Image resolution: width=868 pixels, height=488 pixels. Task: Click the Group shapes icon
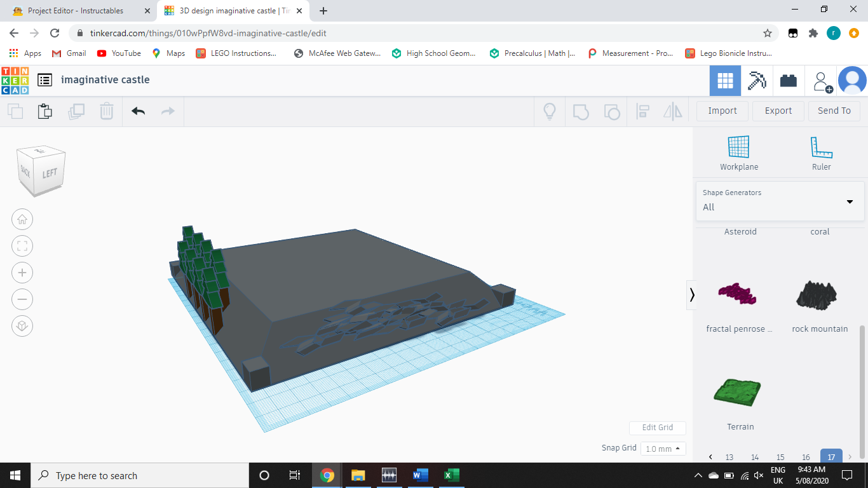(x=581, y=112)
